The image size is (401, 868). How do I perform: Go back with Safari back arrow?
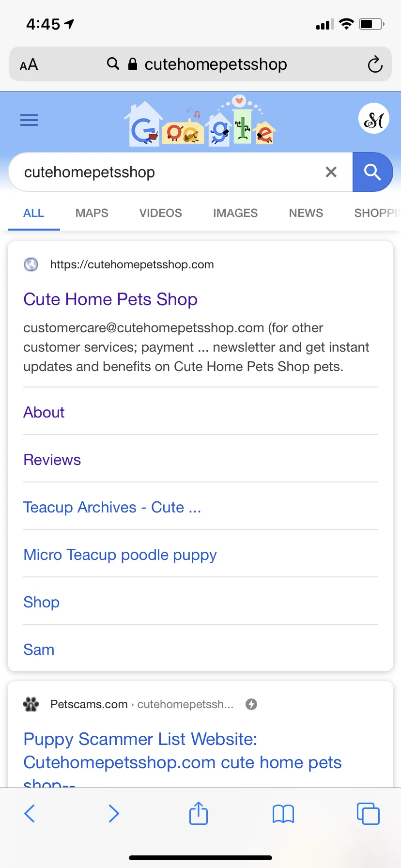[30, 813]
